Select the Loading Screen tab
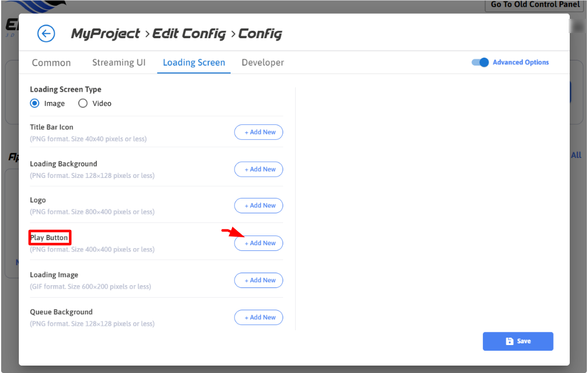588x373 pixels. coord(194,63)
